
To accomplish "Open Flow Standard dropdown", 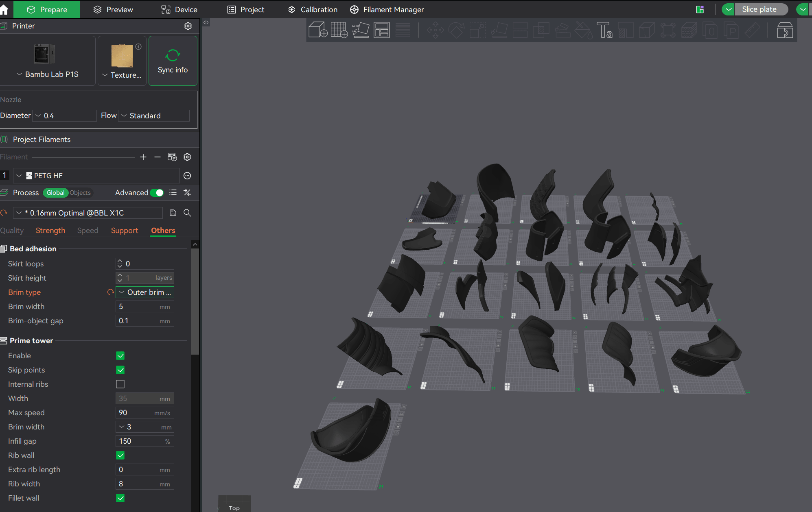I will point(154,116).
